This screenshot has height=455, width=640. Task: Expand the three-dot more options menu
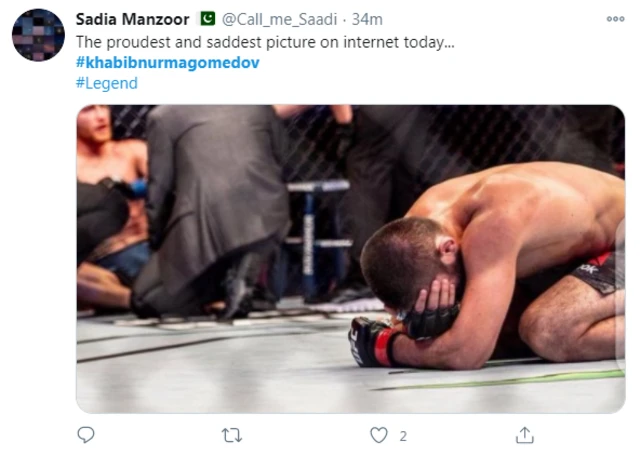pyautogui.click(x=615, y=19)
